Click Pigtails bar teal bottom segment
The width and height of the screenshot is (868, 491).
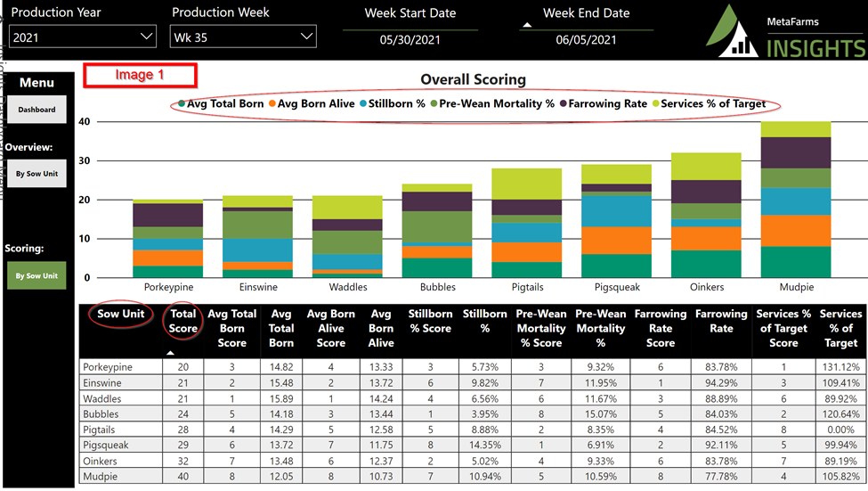(x=526, y=270)
